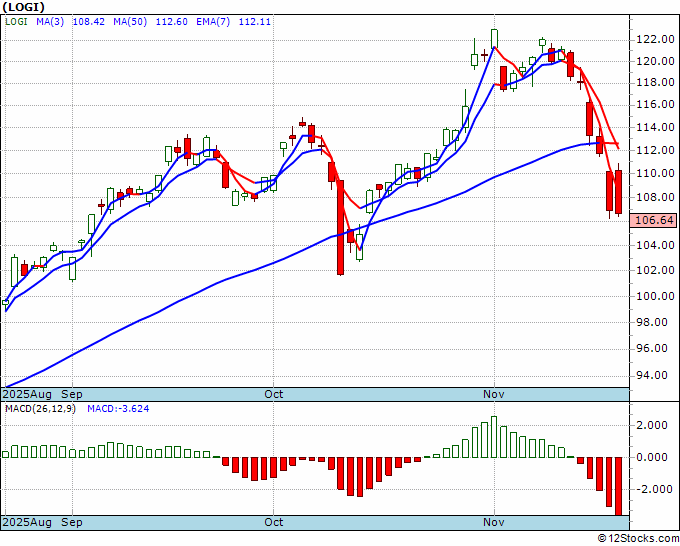Click the (LOGI) chart title
Screen dimensions: 680x546
tap(23, 7)
